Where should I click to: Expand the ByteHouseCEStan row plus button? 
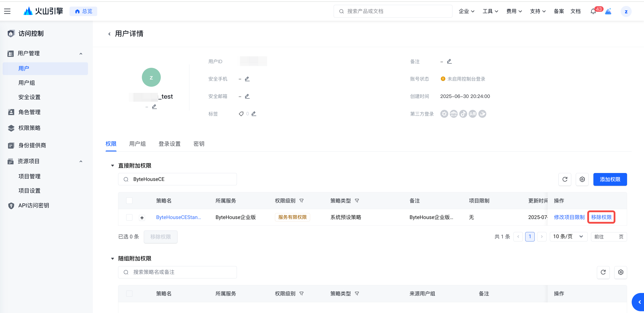(x=142, y=218)
